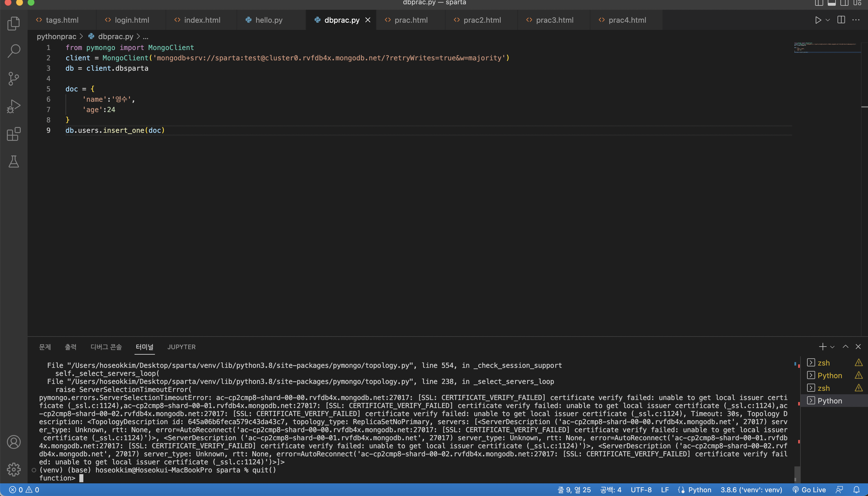Switch to the prac3.html editor tab
The height and width of the screenshot is (496, 868).
click(554, 20)
